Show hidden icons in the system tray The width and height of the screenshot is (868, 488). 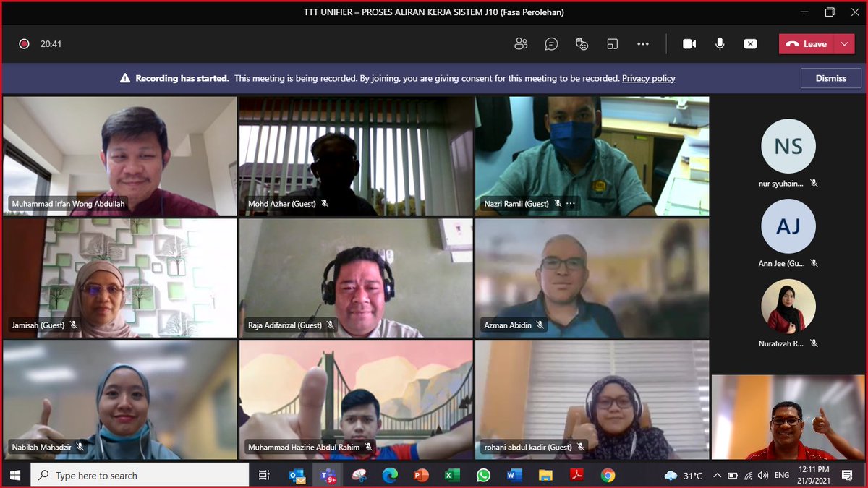[x=718, y=475]
